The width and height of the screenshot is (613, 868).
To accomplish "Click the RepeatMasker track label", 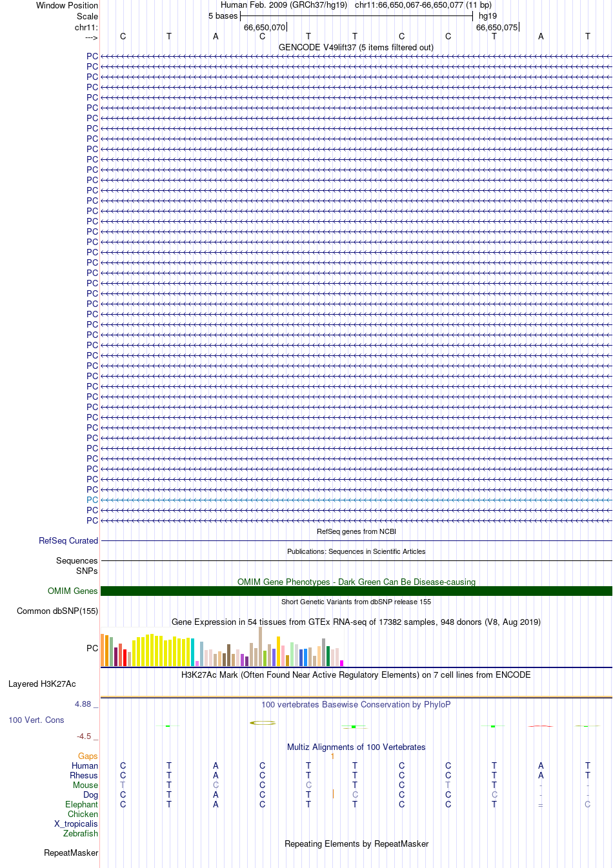I will tap(71, 853).
